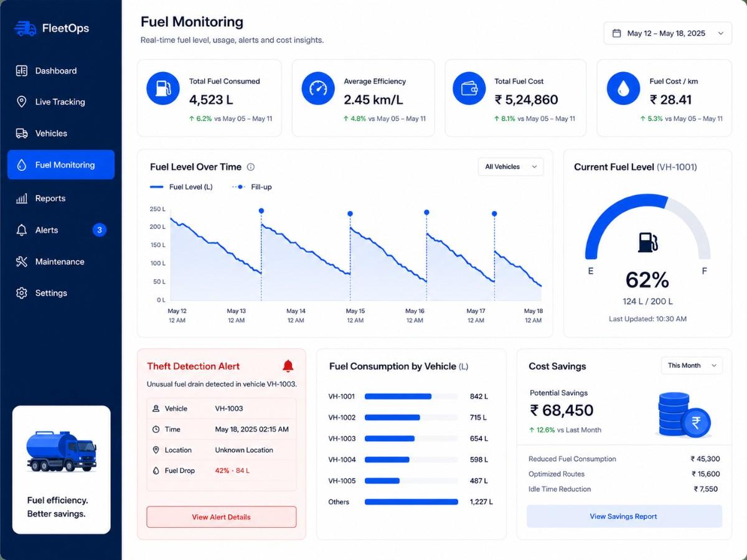This screenshot has height=560, width=747.
Task: Click the fuel pump icon inside the gauge
Action: [647, 243]
